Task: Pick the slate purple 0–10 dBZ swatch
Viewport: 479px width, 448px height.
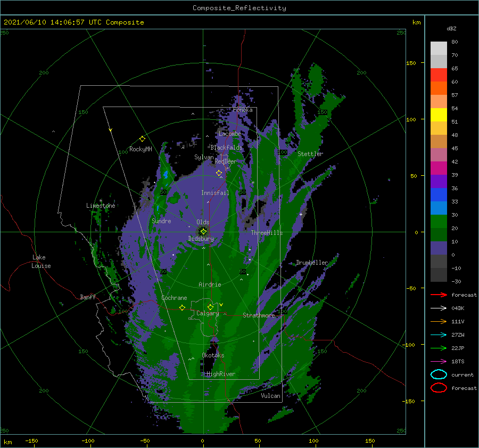Action: pyautogui.click(x=439, y=248)
